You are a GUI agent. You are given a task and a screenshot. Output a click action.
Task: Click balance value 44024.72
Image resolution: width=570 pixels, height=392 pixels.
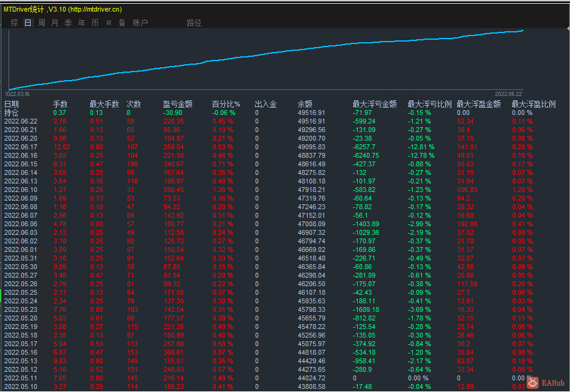click(x=311, y=378)
